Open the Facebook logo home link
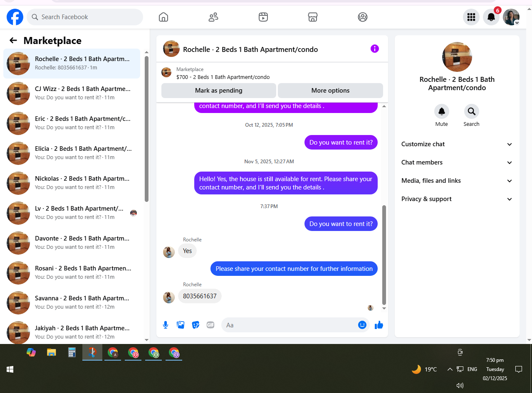This screenshot has height=393, width=532. [15, 17]
